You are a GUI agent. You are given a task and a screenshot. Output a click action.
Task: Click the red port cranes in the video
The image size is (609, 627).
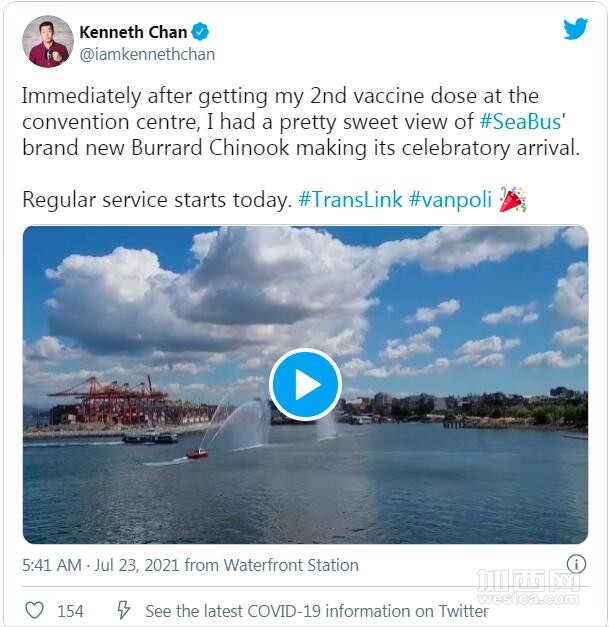point(108,400)
